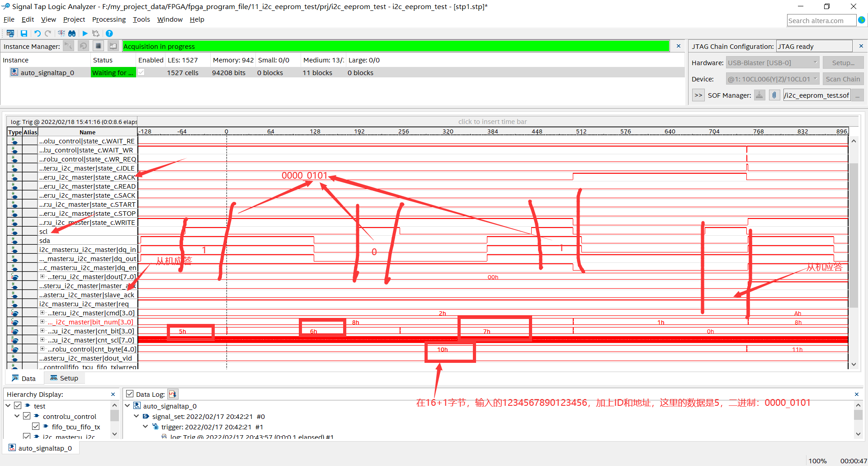Click the Find binoculars icon on toolbar

(x=72, y=33)
